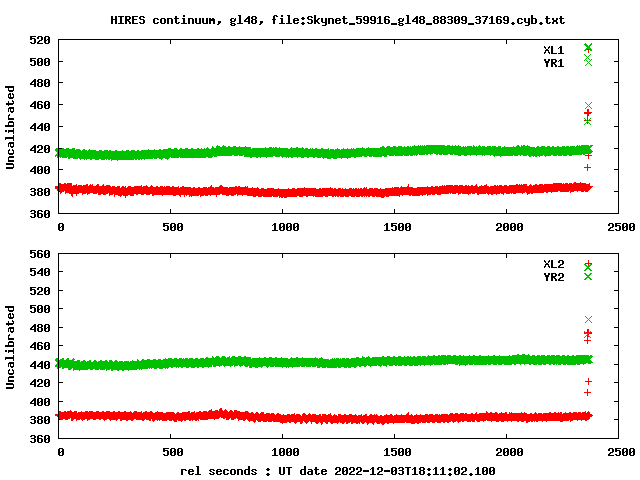Click the red XL1 data trace
640x480 pixels.
click(324, 190)
